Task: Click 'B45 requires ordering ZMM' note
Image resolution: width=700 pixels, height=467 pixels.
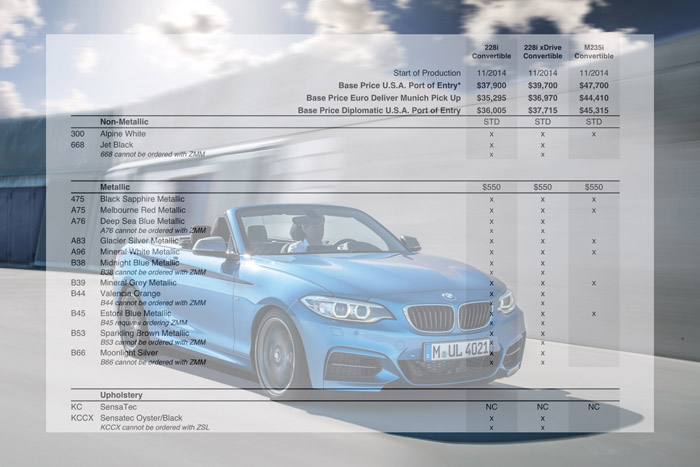Action: click(144, 322)
